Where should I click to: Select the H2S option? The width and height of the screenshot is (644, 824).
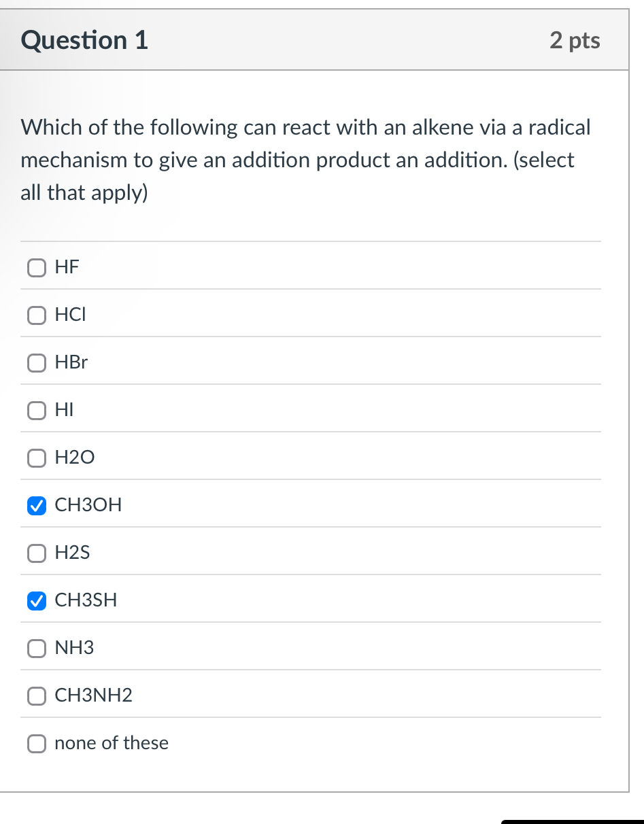[x=37, y=553]
